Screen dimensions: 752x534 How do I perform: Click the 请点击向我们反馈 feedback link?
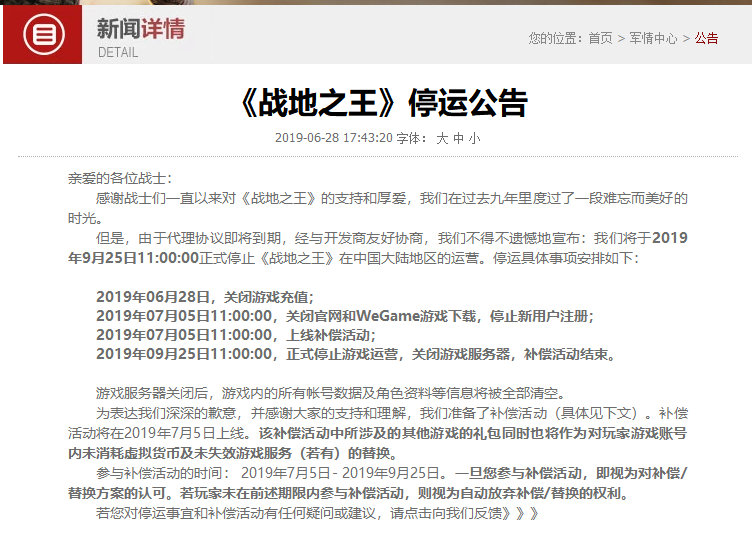click(464, 513)
